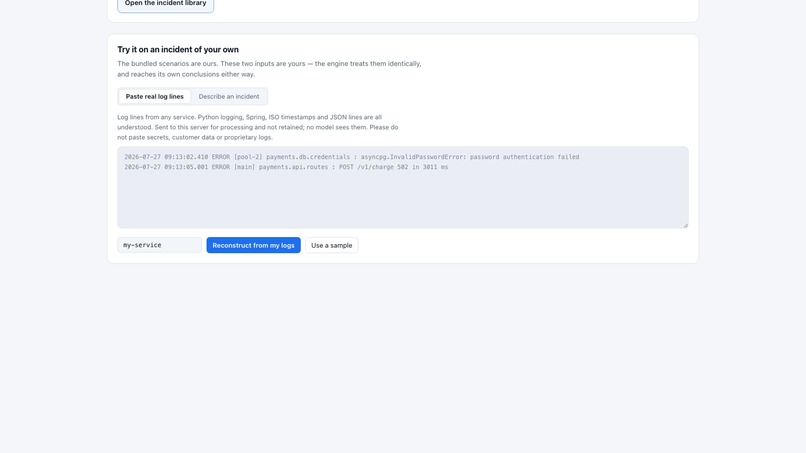Switch to Describe an incident tab
Image resolution: width=806 pixels, height=453 pixels.
[x=229, y=96]
